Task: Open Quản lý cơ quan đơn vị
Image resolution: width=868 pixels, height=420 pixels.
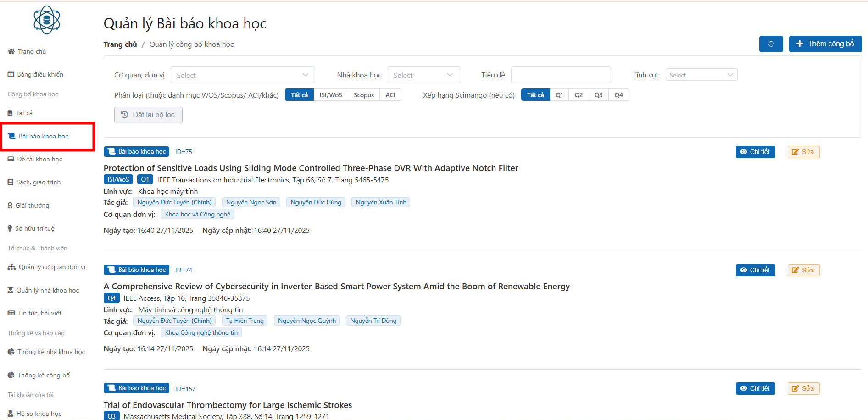Action: 52,267
